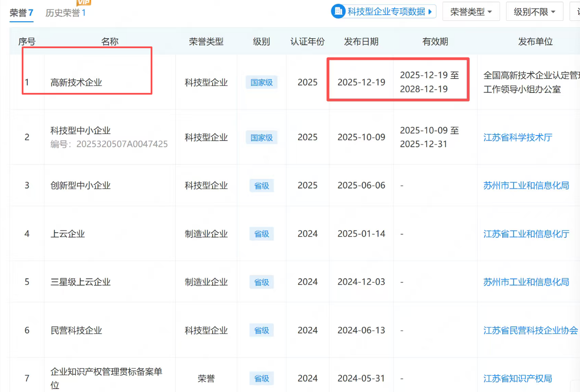Screen dimensions: 580x392
Task: Click the 高新技术企业 name cell
Action: [76, 82]
